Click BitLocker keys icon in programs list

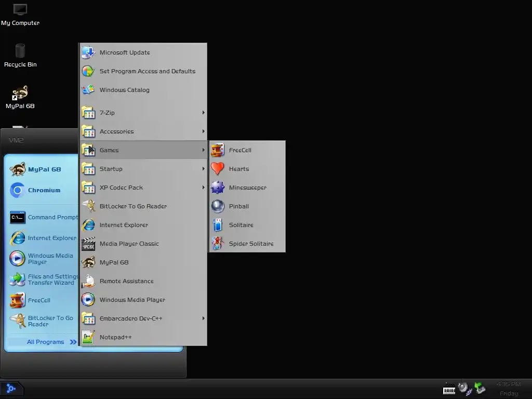click(x=88, y=206)
